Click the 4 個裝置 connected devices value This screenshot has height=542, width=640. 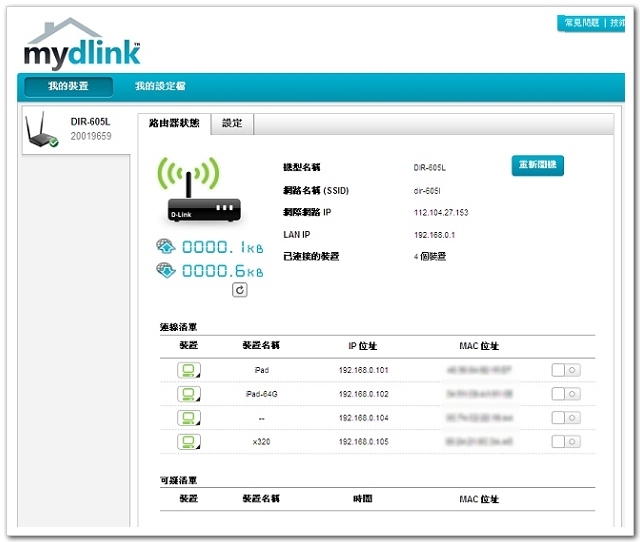tap(430, 257)
